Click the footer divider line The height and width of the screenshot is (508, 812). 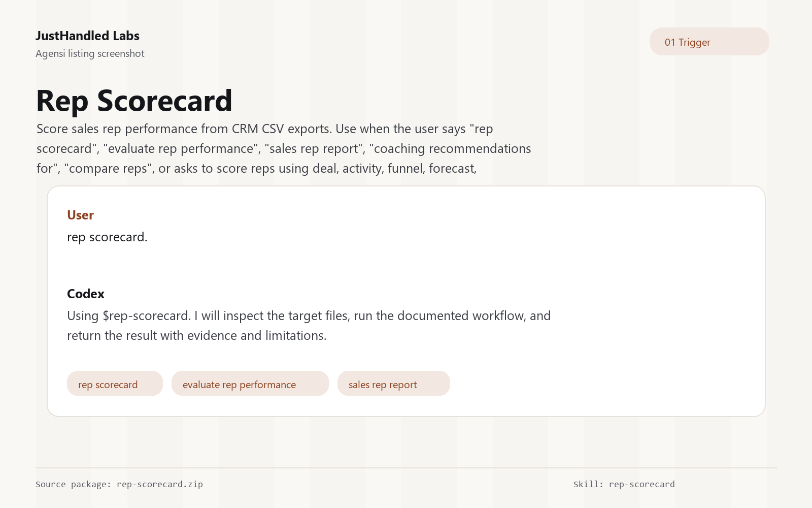click(406, 468)
